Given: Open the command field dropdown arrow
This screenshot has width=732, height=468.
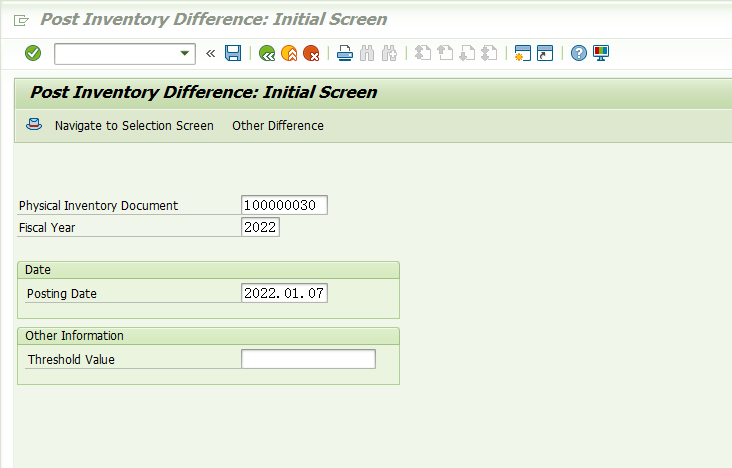Looking at the screenshot, I should point(185,53).
